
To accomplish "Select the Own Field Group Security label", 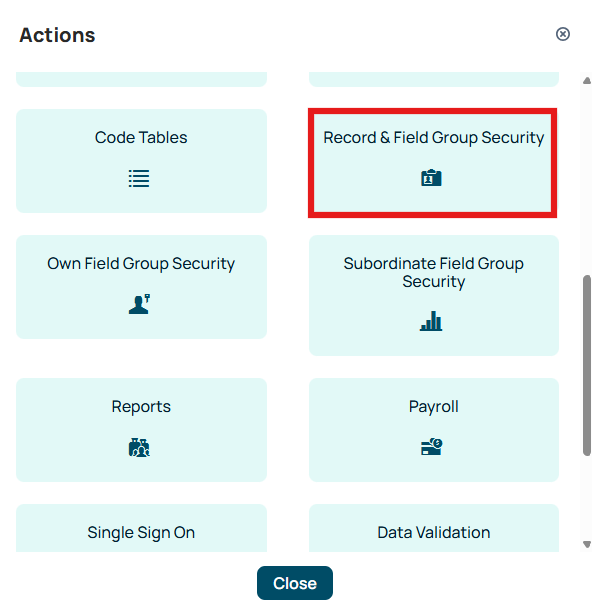I will (141, 264).
